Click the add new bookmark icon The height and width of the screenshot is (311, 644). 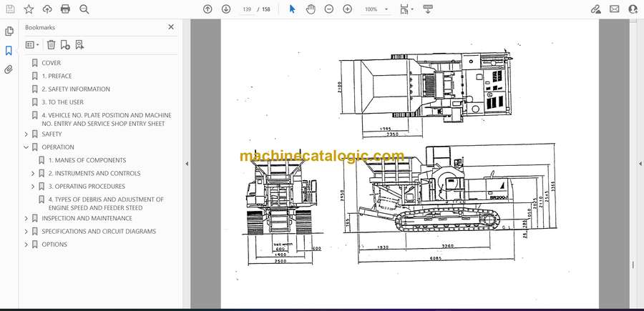(x=65, y=45)
